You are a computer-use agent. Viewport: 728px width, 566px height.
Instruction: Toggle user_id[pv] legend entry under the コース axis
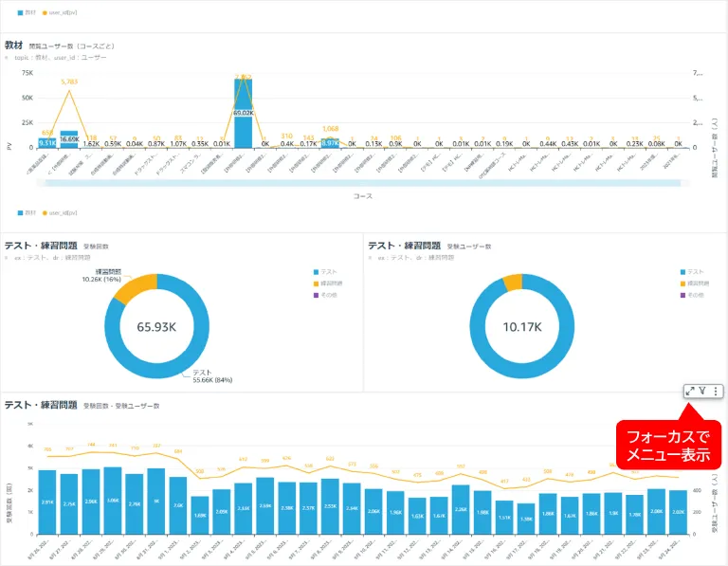click(60, 212)
